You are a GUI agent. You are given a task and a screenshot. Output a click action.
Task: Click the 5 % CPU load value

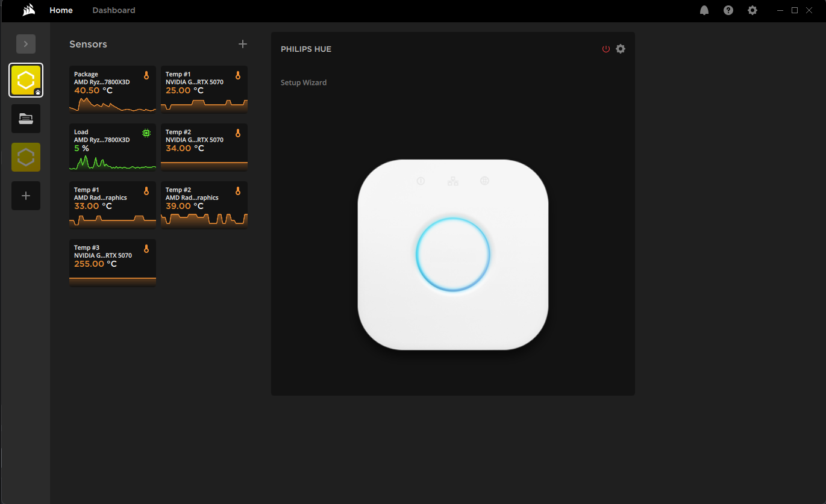pyautogui.click(x=81, y=148)
